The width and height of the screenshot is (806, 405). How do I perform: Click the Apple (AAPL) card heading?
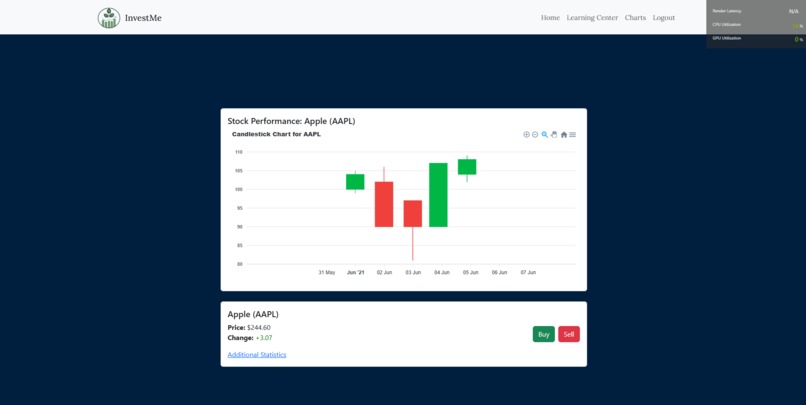point(253,314)
